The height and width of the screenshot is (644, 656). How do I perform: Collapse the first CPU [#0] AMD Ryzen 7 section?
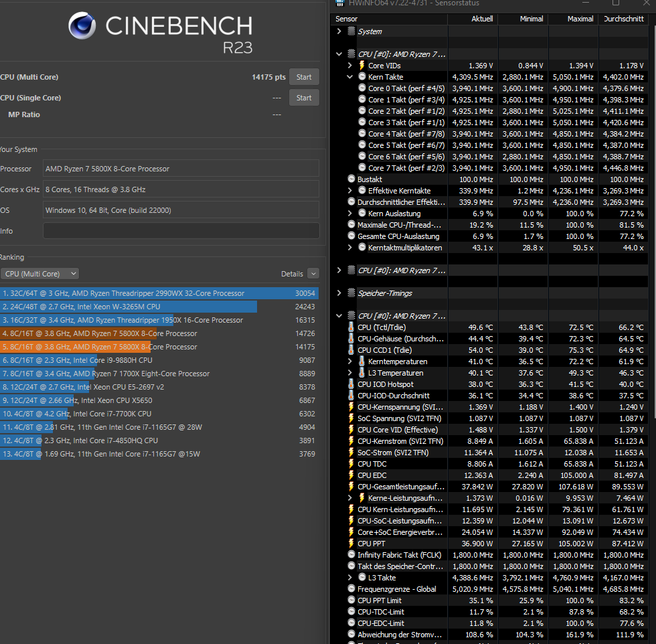click(339, 54)
